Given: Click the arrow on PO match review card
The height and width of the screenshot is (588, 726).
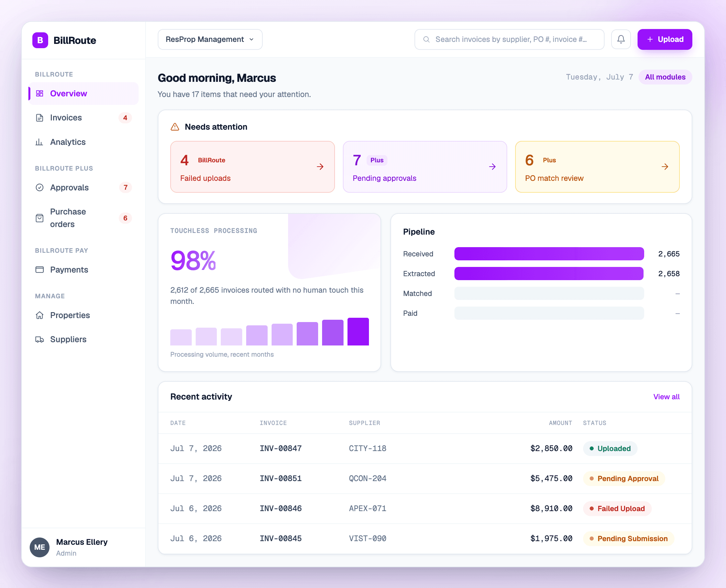Looking at the screenshot, I should [x=665, y=167].
